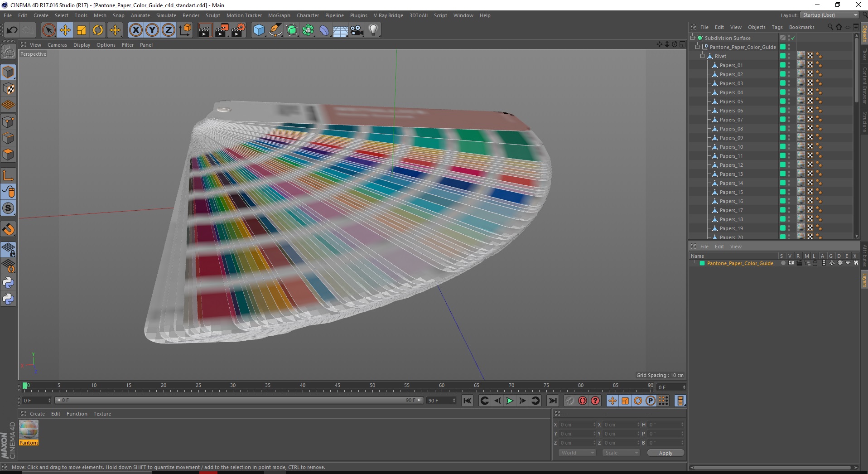
Task: Switch to Points mode
Action: [x=8, y=122]
